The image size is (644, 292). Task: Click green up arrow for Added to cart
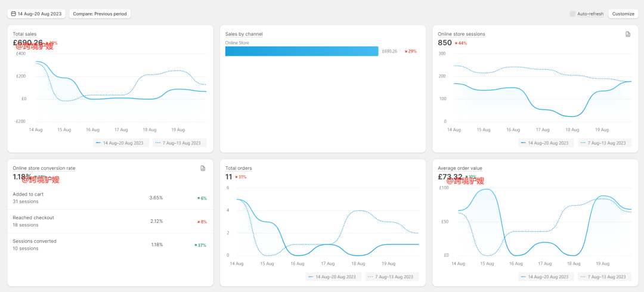point(199,198)
